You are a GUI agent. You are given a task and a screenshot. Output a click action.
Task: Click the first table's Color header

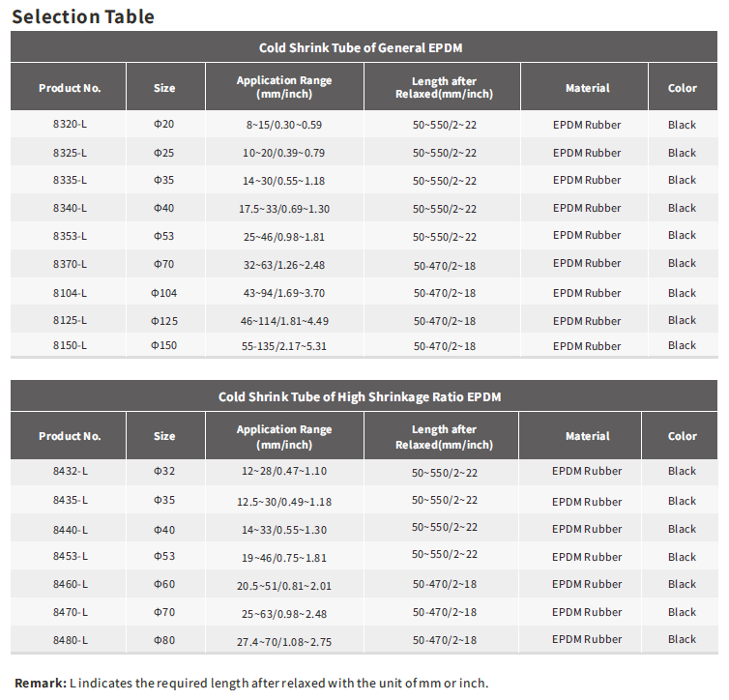click(682, 88)
